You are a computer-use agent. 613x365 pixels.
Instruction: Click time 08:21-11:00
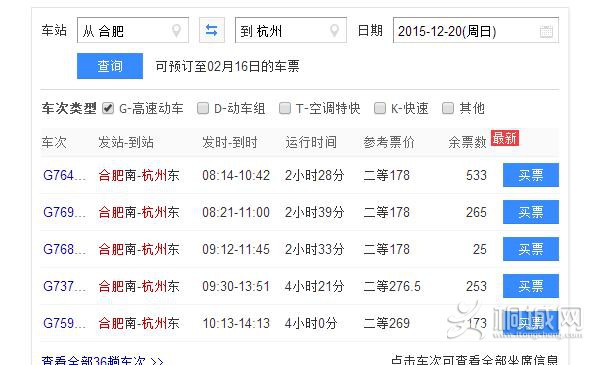coord(236,212)
